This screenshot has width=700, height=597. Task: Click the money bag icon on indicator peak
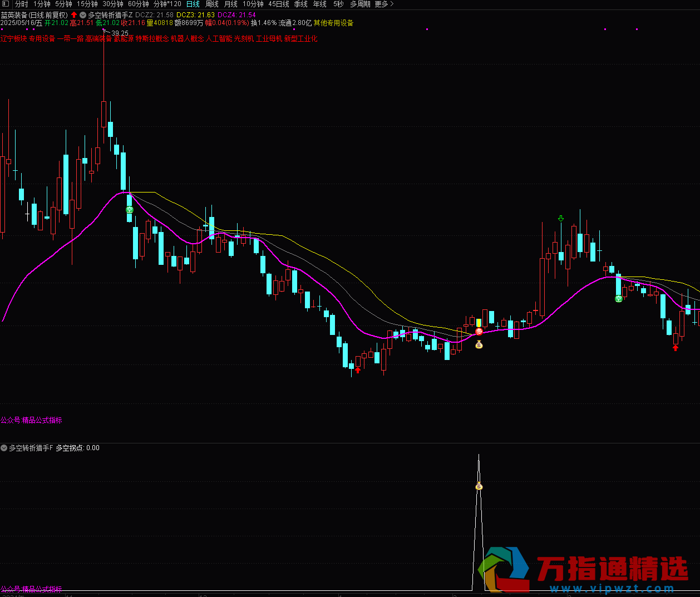[479, 486]
